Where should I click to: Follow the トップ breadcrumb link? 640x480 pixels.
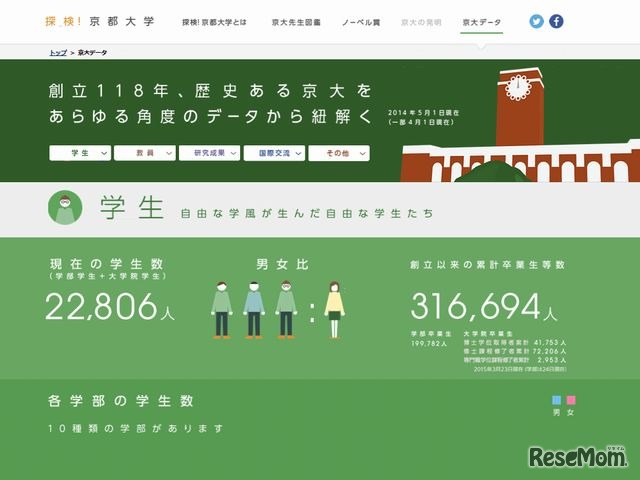click(58, 53)
